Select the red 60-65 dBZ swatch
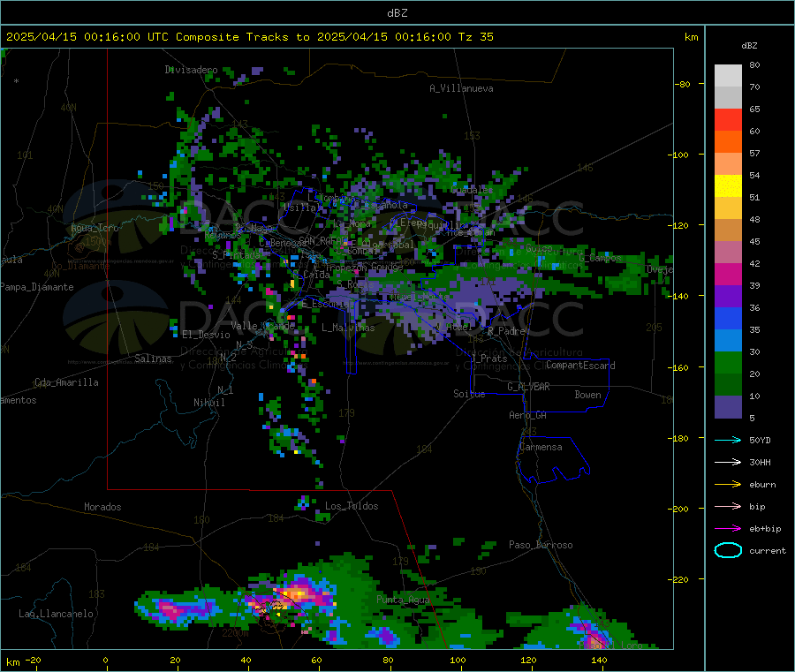The width and height of the screenshot is (795, 672). 728,120
